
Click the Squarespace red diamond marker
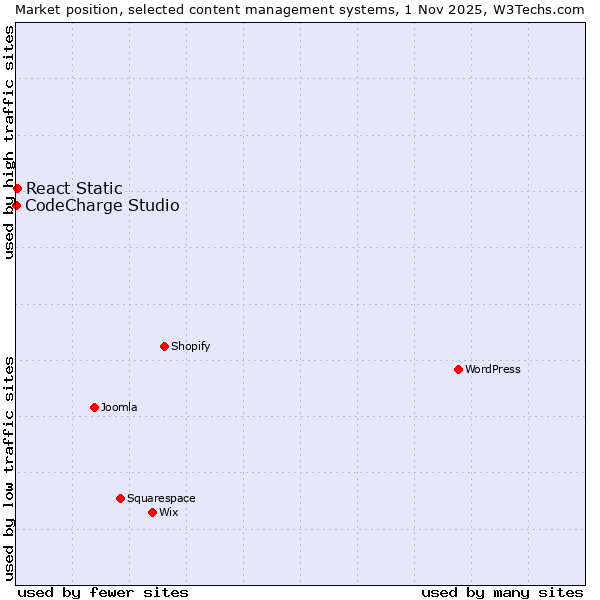[120, 498]
